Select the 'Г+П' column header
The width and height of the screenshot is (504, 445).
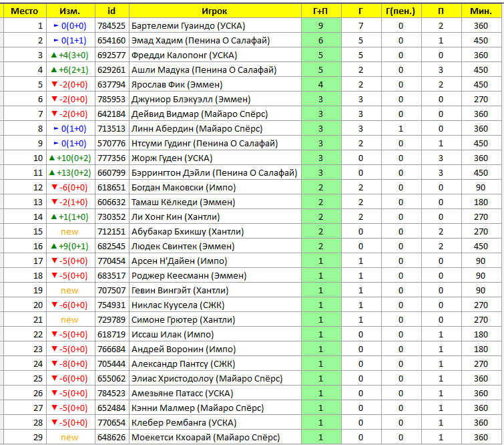click(x=321, y=11)
